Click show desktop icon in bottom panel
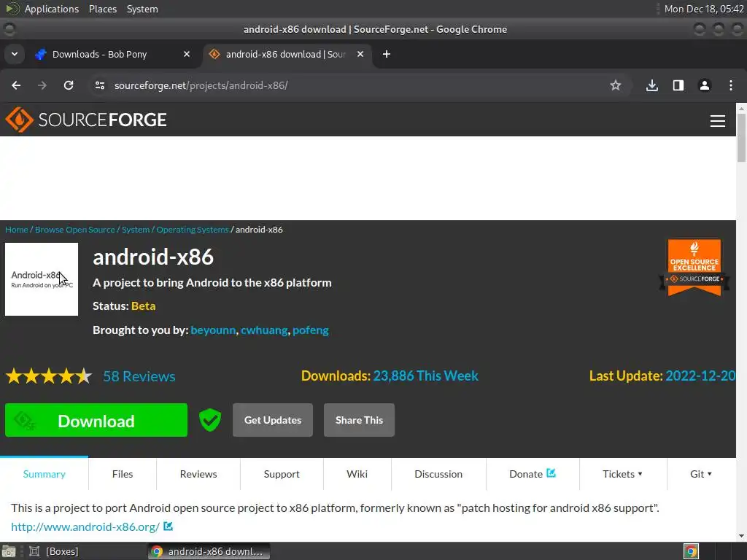The width and height of the screenshot is (747, 560). tap(9, 551)
